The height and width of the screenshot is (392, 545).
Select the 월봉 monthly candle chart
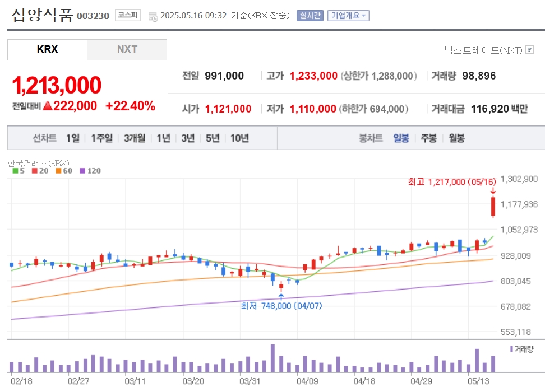point(456,138)
